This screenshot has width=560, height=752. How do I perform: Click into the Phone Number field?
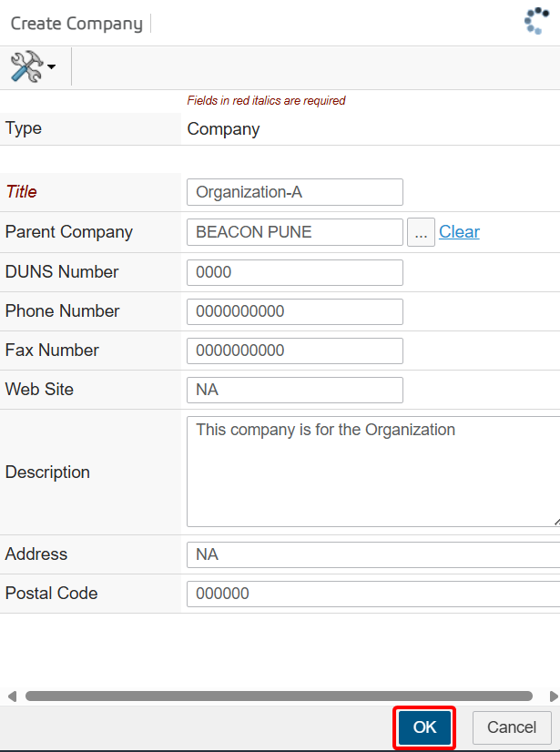click(294, 311)
